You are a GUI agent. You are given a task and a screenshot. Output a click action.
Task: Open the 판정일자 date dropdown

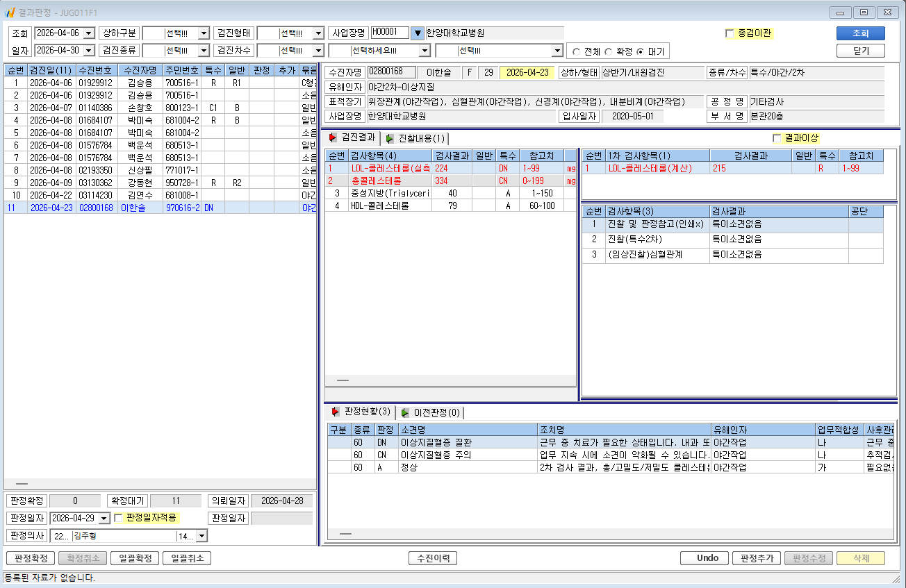tap(105, 518)
